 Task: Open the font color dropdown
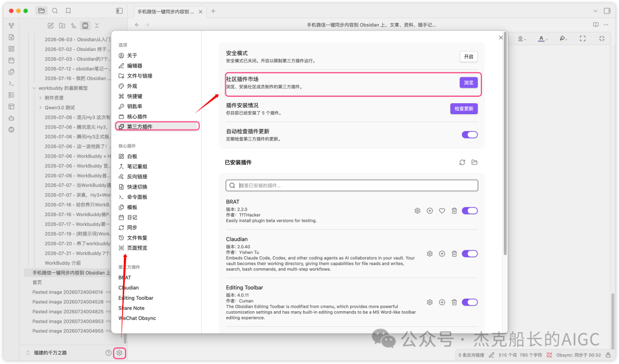[542, 38]
